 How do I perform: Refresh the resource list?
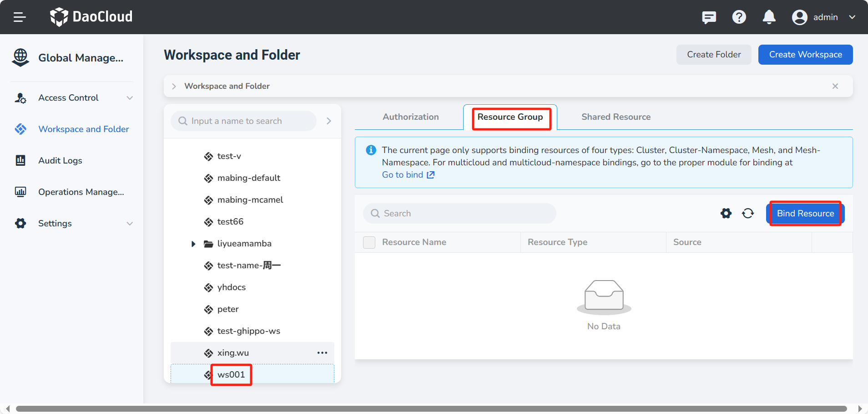[748, 213]
